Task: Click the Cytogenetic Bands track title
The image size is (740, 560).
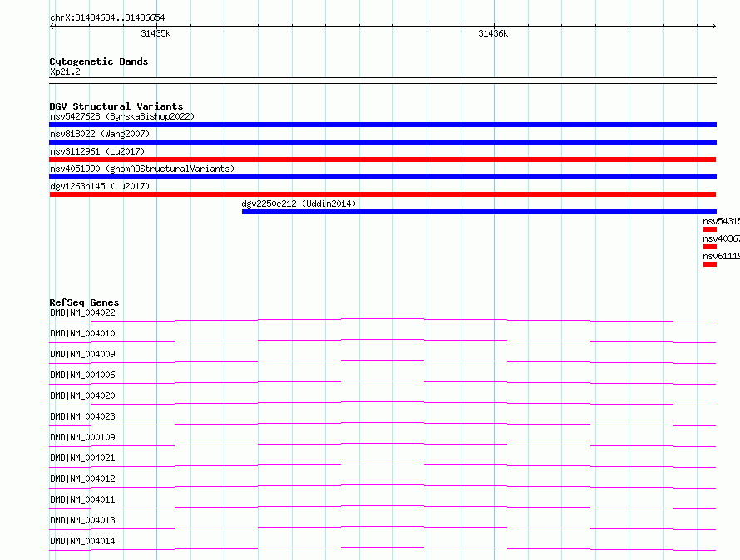Action: (99, 61)
